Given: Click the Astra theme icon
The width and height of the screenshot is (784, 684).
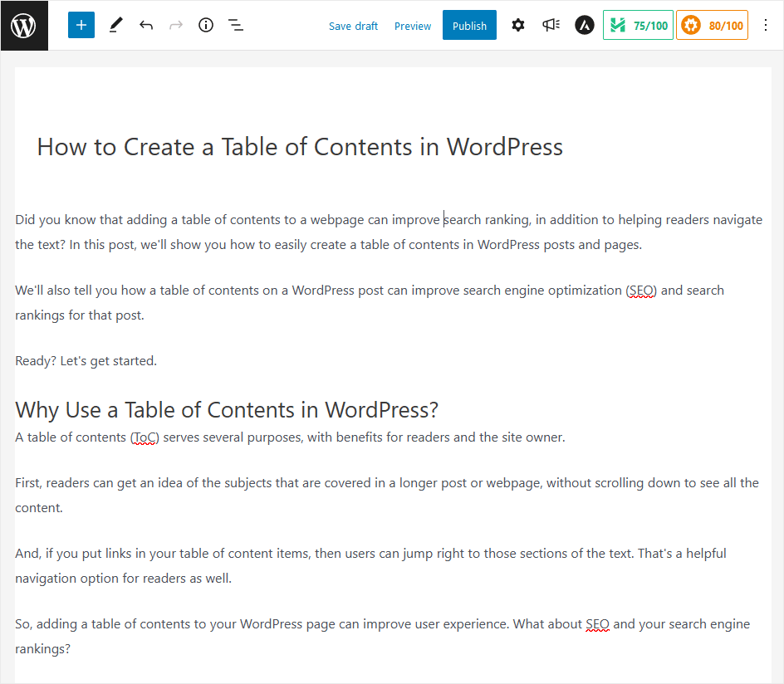Looking at the screenshot, I should [x=584, y=25].
